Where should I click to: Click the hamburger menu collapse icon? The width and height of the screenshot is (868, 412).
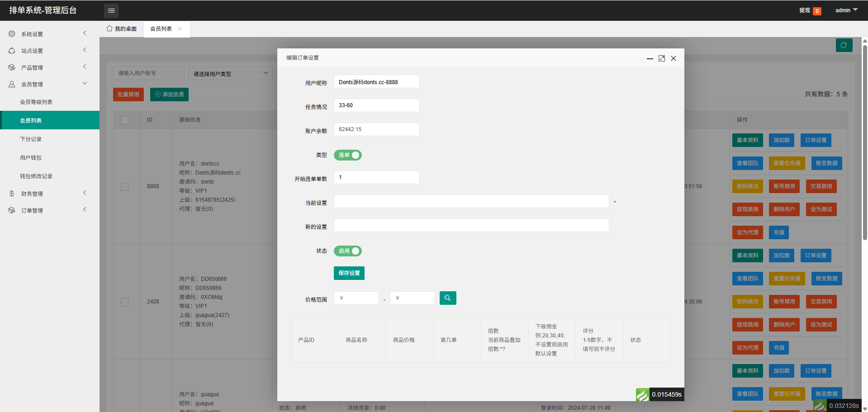coord(111,10)
